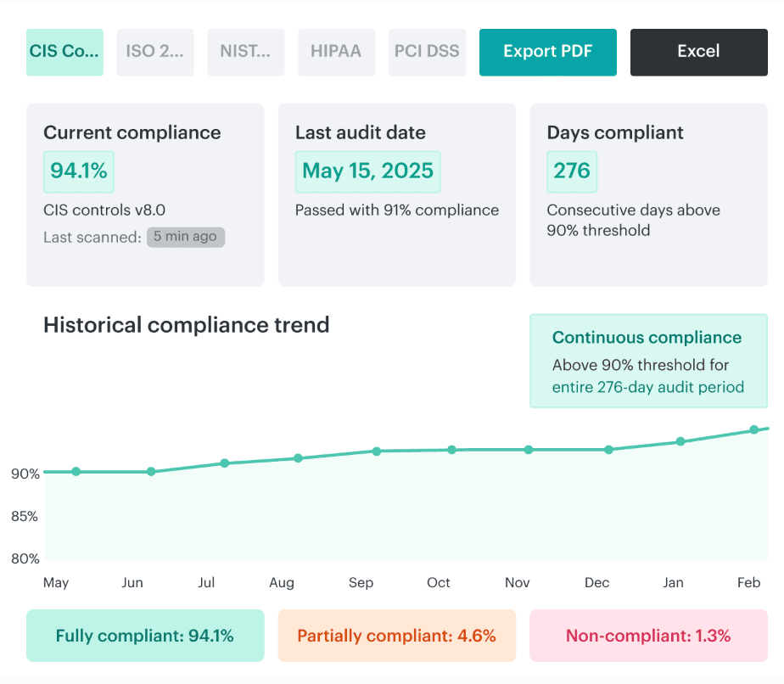The image size is (784, 684).
Task: Select the Feb data point on chart
Action: click(754, 429)
